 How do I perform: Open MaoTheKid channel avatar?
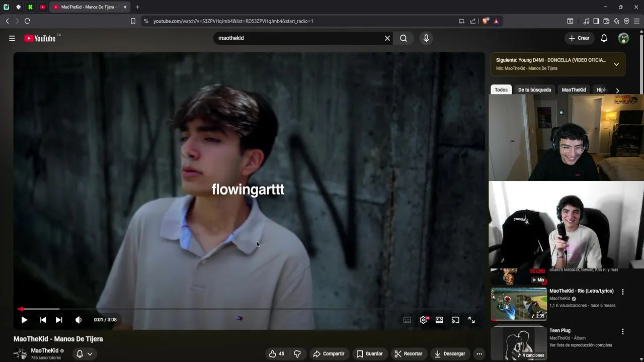pyautogui.click(x=20, y=353)
